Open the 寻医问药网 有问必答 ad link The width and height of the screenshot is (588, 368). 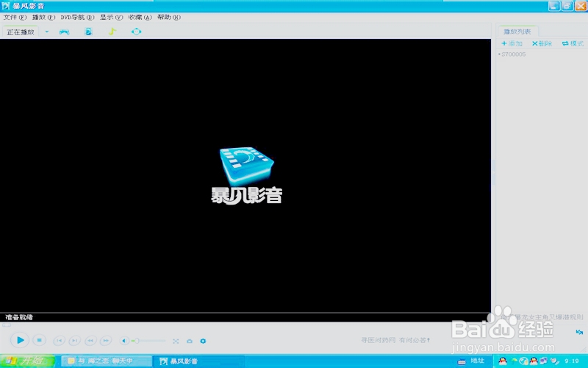395,340
